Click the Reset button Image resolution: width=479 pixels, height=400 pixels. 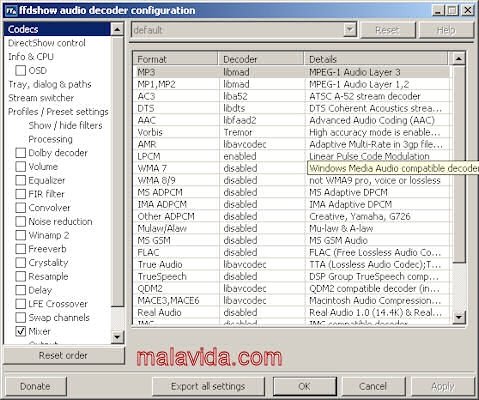pos(388,30)
